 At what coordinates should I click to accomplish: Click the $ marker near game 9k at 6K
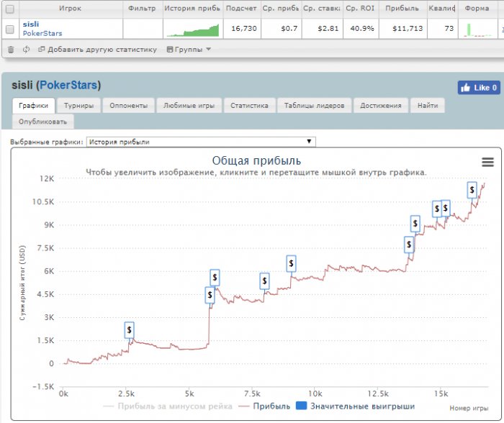(x=291, y=263)
